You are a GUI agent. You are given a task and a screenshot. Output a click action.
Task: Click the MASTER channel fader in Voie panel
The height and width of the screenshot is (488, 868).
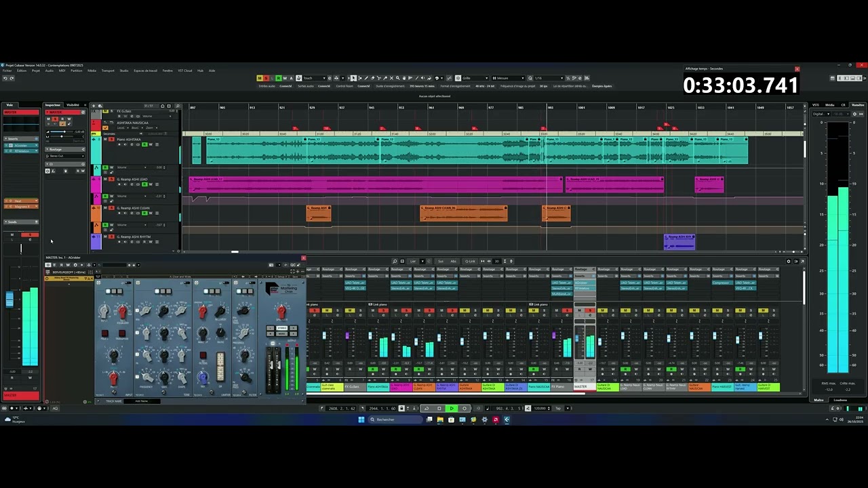[9, 300]
